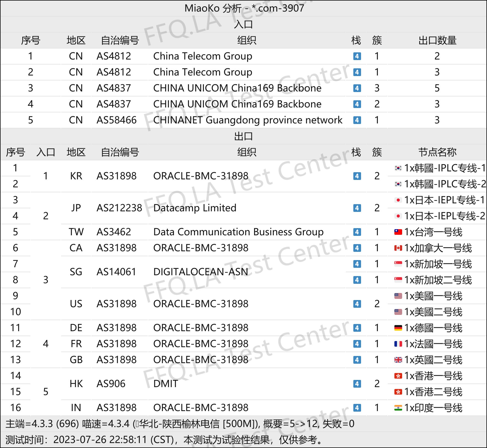Click the IPv4 badge in the US AS31898 row
The width and height of the screenshot is (487, 448).
(357, 304)
